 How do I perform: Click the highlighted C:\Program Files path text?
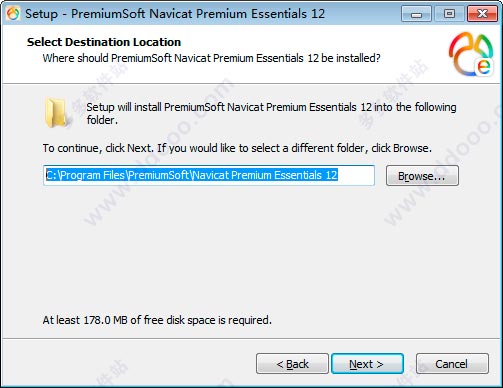(x=192, y=175)
